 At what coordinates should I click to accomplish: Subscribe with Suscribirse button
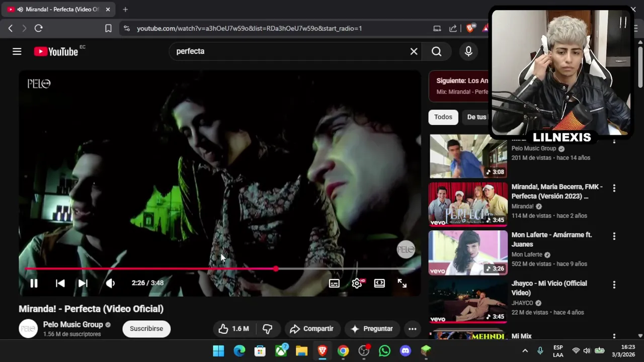(x=146, y=329)
